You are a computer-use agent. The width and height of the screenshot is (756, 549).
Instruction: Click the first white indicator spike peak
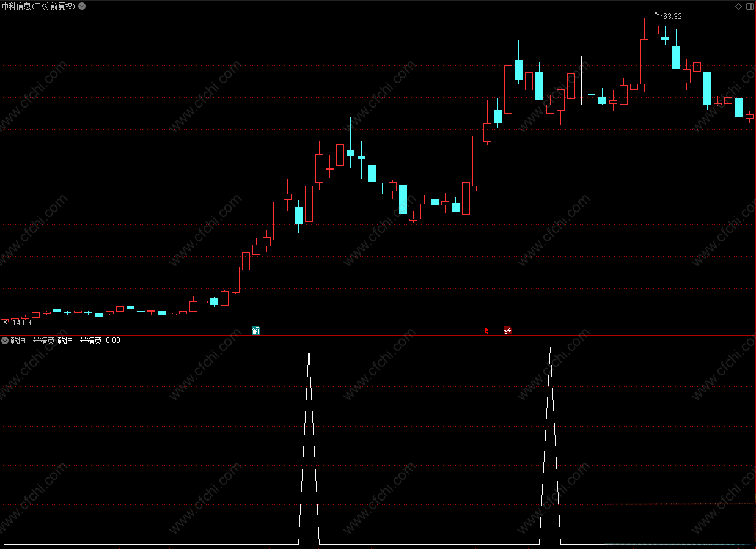click(309, 348)
